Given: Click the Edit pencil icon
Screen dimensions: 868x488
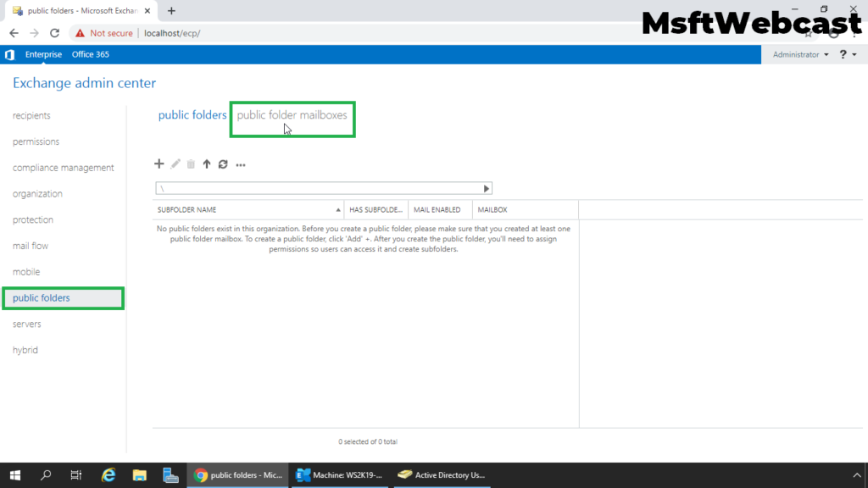Looking at the screenshot, I should (175, 164).
